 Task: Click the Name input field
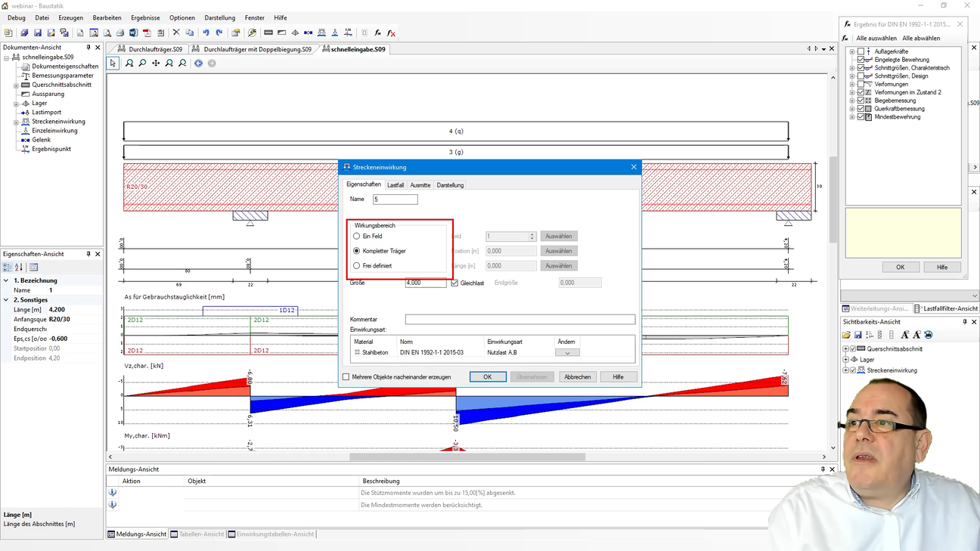pyautogui.click(x=395, y=200)
